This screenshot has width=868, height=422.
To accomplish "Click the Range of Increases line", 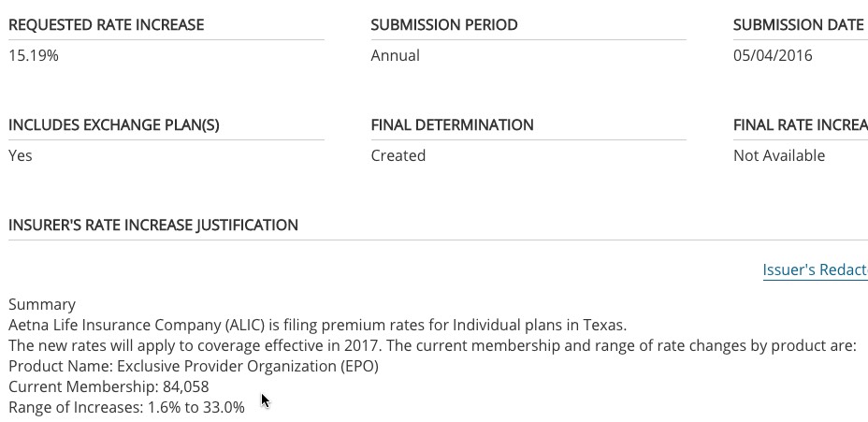I will click(126, 408).
